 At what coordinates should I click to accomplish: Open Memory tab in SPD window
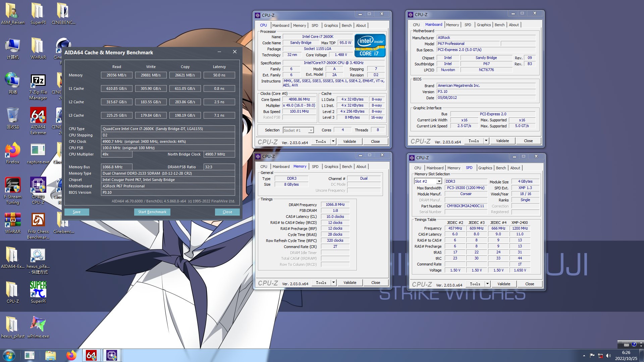point(453,168)
